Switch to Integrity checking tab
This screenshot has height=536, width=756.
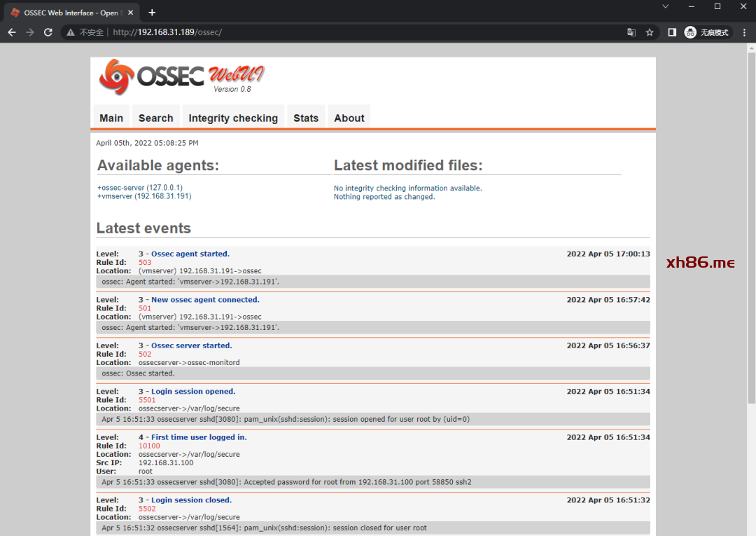tap(233, 118)
